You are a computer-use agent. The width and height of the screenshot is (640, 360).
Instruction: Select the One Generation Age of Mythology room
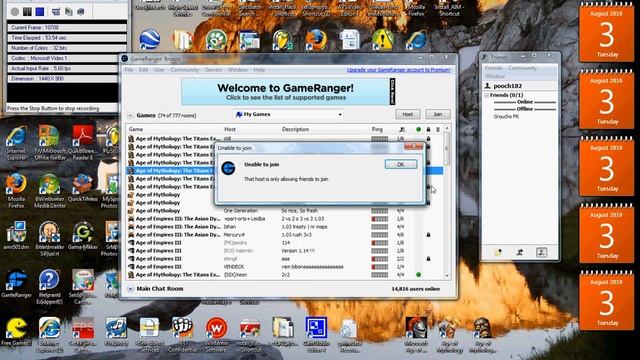coord(284,211)
